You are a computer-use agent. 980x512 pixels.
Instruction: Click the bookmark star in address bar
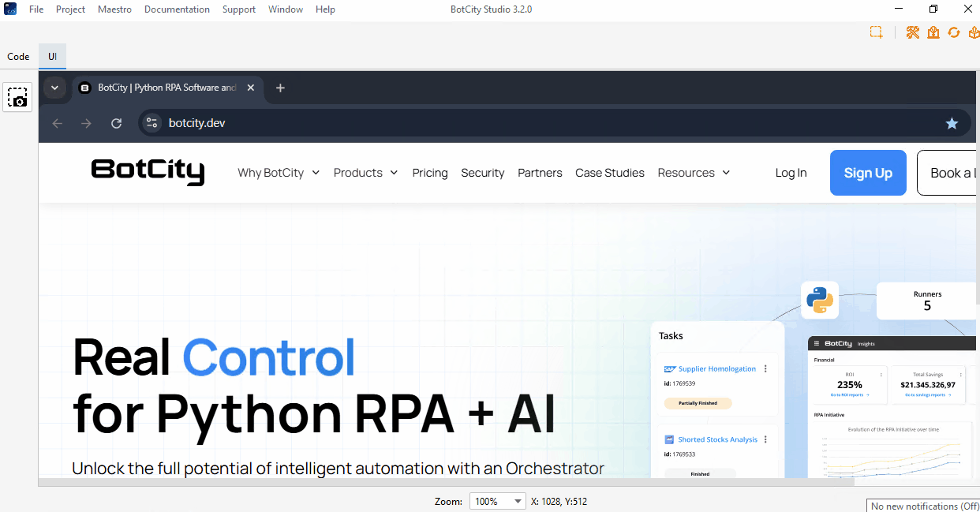coord(952,123)
